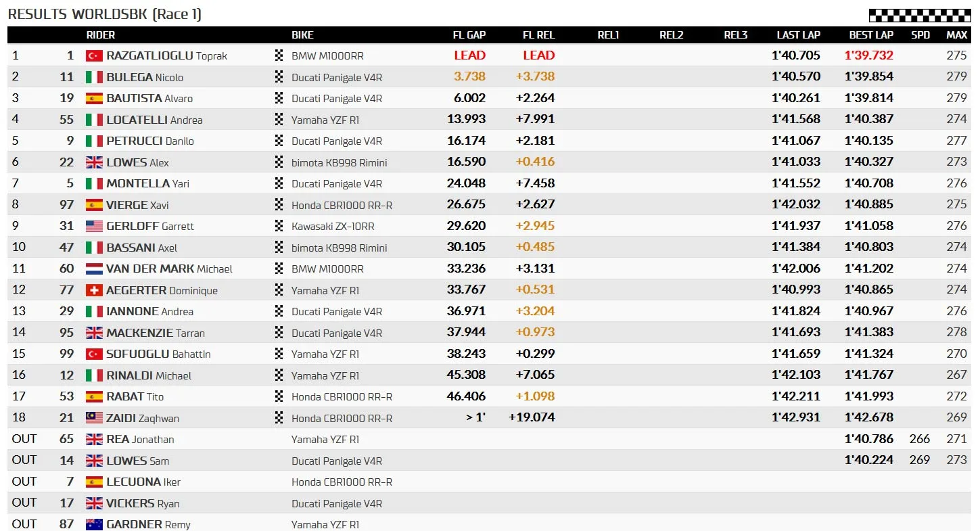Click max speed 278 for MACKENZIE
This screenshot has height=531, width=980.
coord(957,332)
